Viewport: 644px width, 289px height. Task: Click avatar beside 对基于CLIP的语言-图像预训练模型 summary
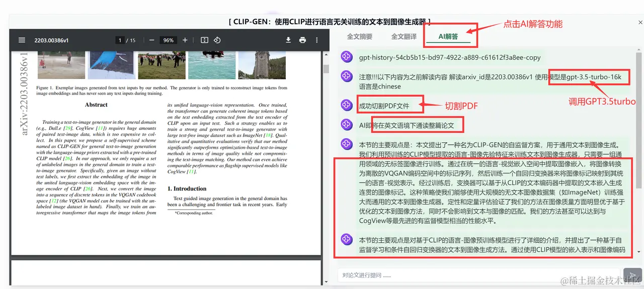(346, 239)
